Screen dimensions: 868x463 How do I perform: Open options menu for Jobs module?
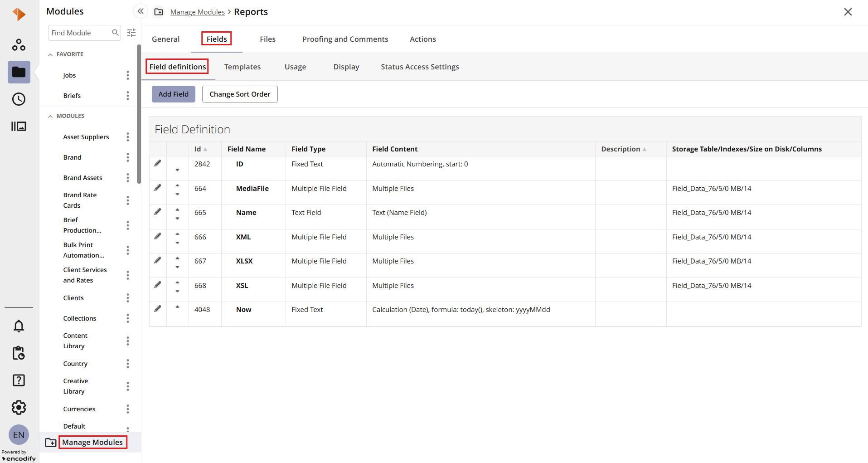tap(128, 75)
